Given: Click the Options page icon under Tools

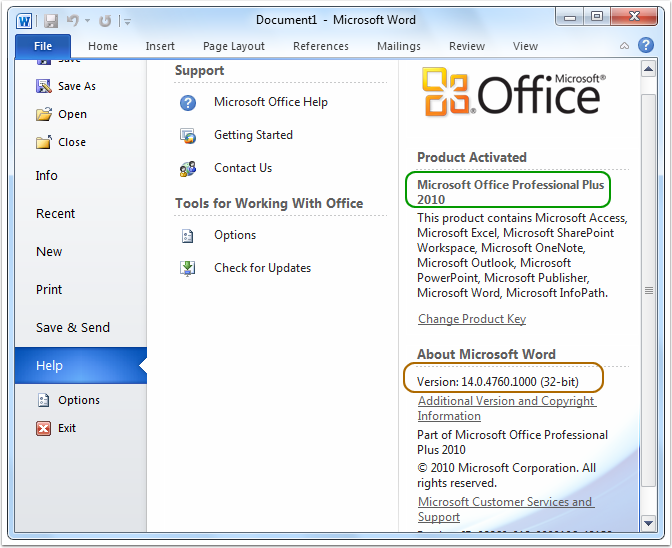Looking at the screenshot, I should click(x=188, y=236).
